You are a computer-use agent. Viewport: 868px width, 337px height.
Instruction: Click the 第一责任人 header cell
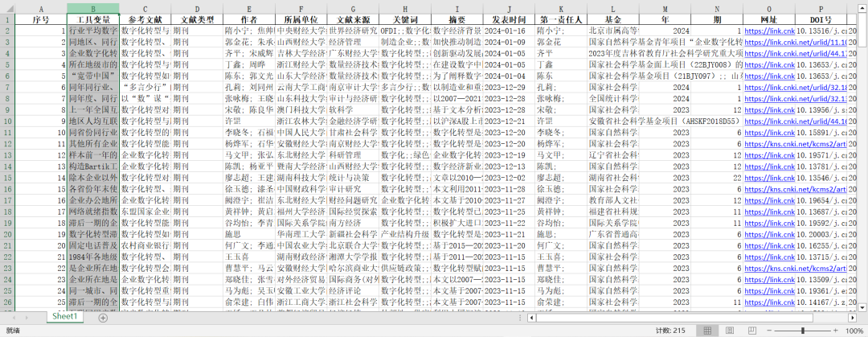[x=561, y=19]
